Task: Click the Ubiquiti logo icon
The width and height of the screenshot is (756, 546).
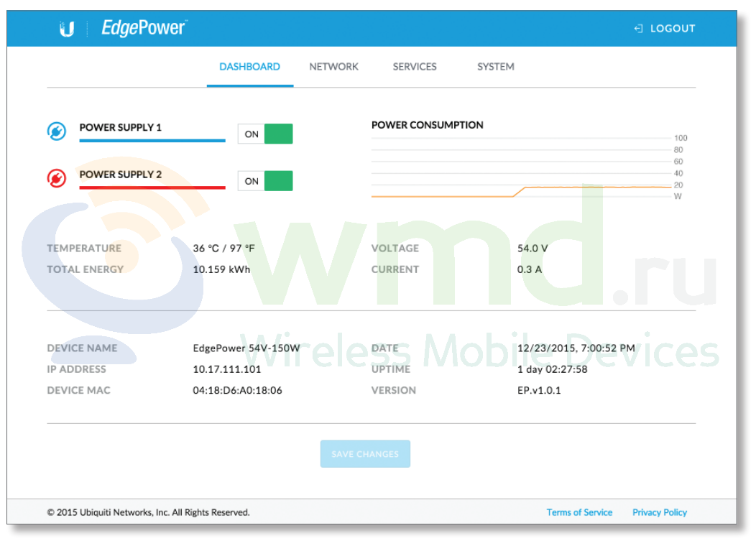Action: (x=67, y=29)
